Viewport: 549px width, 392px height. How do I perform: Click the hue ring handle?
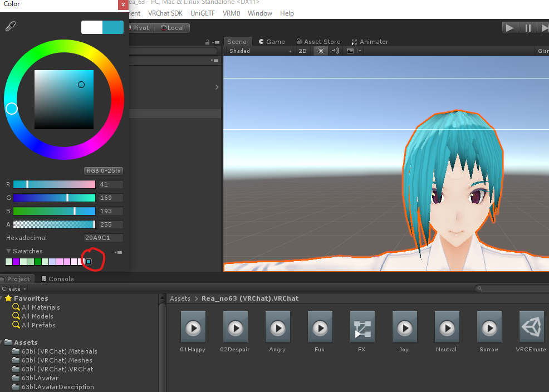12,109
